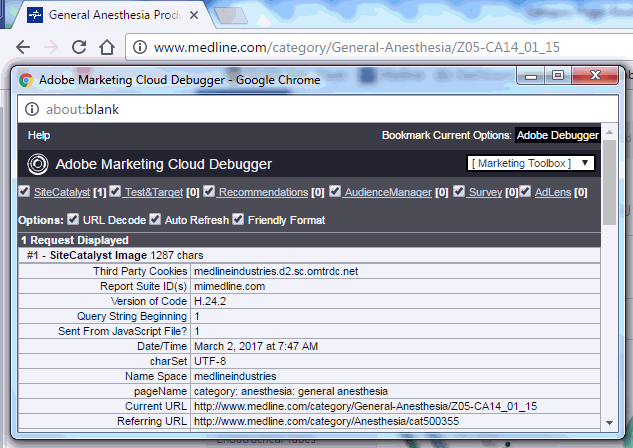This screenshot has height=448, width=633.
Task: Reload the page with the refresh icon
Action: point(79,47)
